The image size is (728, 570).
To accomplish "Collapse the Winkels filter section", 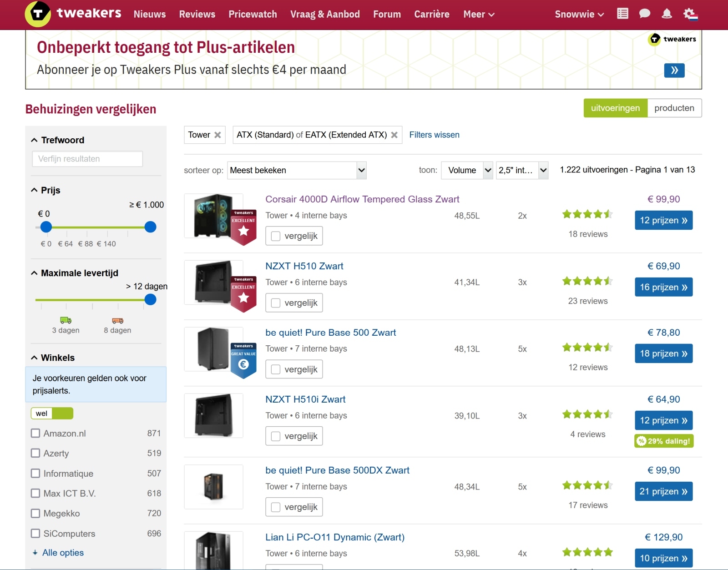I will tap(53, 358).
